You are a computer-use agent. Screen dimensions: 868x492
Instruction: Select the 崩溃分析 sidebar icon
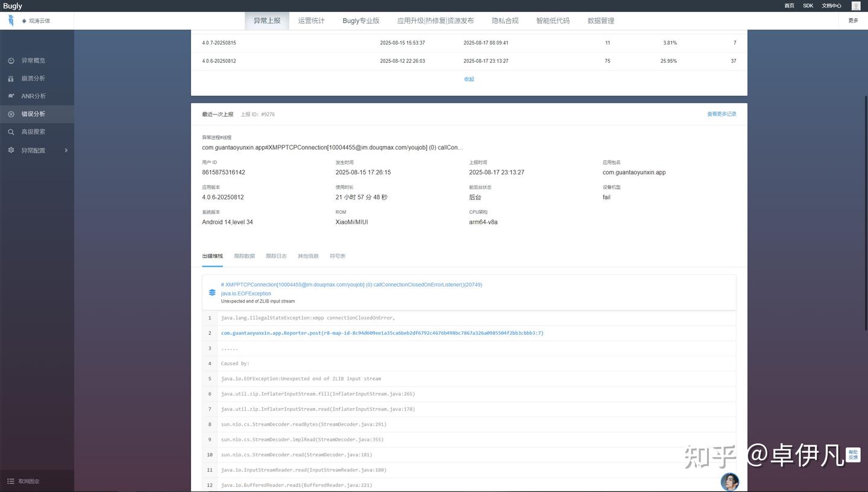11,78
